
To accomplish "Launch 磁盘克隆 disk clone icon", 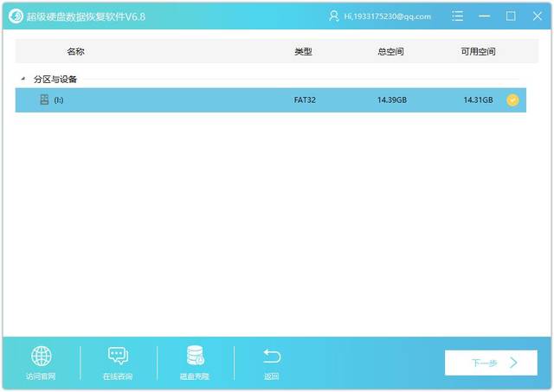I will tap(195, 356).
